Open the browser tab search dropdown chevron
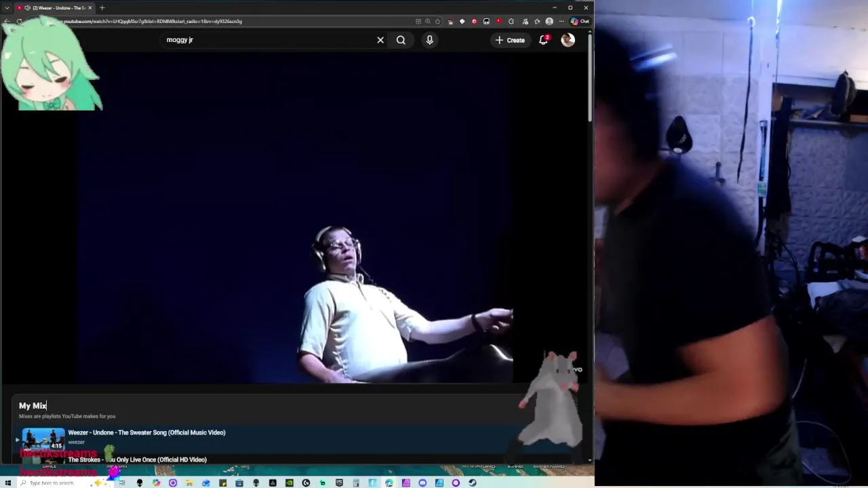Viewport: 868px width, 488px height. tap(7, 7)
